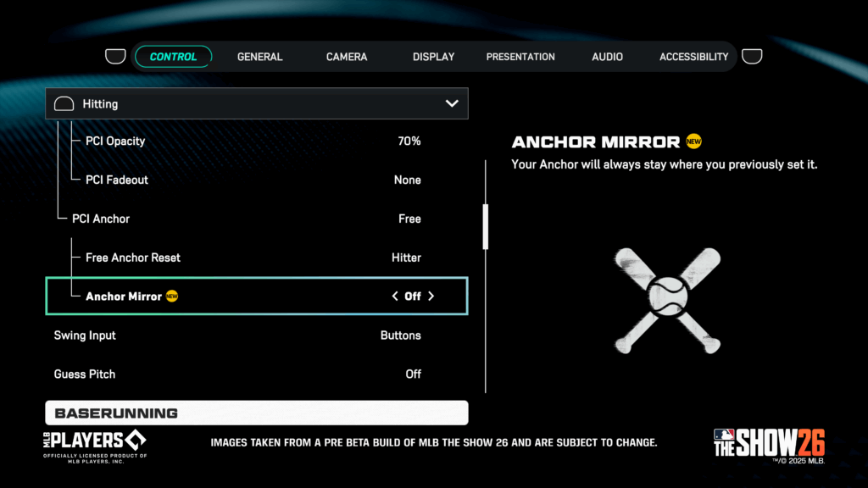
Task: Collapse the Hitting section chevron
Action: click(x=452, y=103)
